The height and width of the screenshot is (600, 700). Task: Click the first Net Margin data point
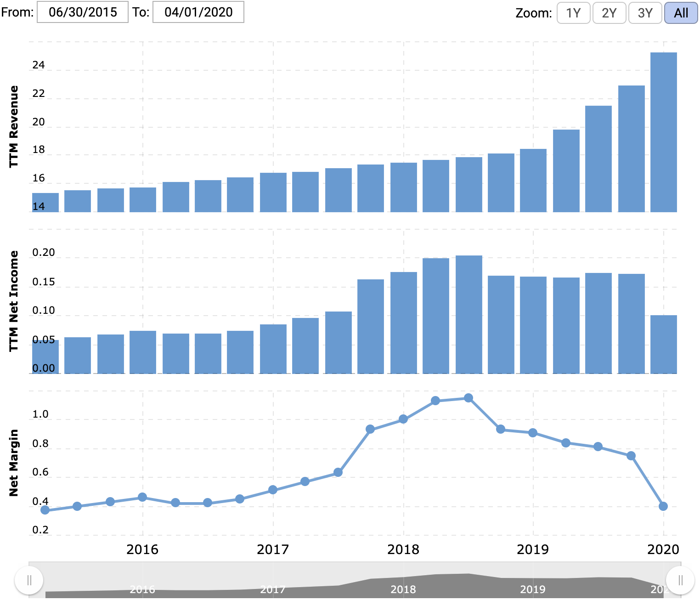tap(45, 510)
